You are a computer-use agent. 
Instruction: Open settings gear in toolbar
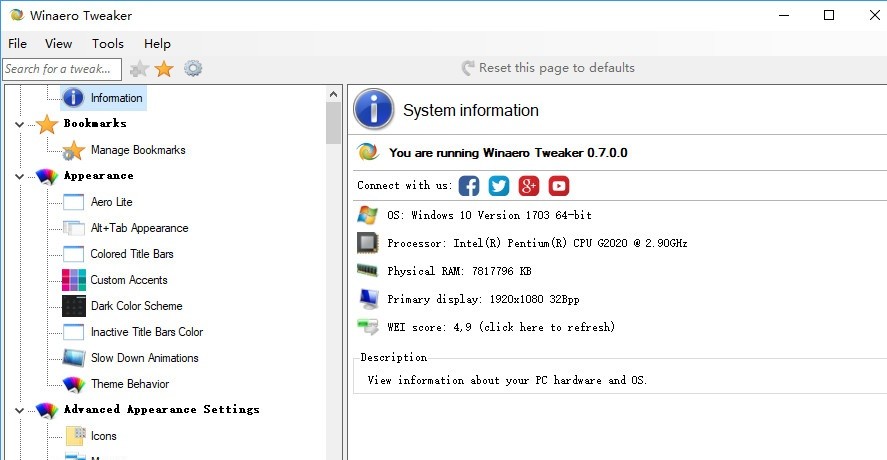click(x=193, y=68)
